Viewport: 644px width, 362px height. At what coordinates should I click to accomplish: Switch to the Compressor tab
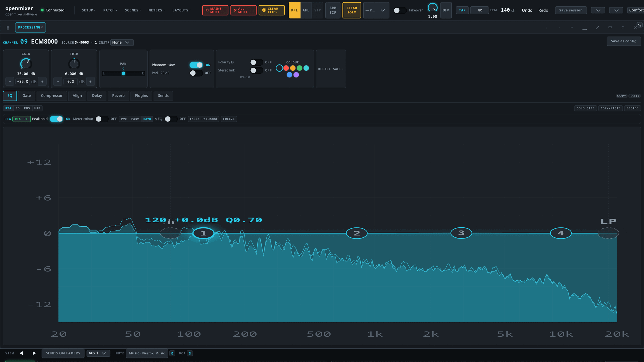(x=52, y=96)
